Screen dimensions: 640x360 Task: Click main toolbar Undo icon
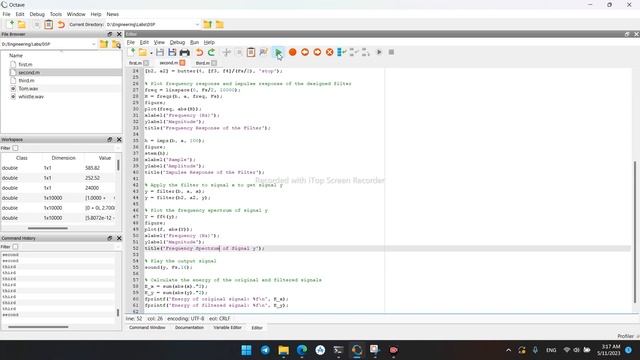pyautogui.click(x=61, y=24)
